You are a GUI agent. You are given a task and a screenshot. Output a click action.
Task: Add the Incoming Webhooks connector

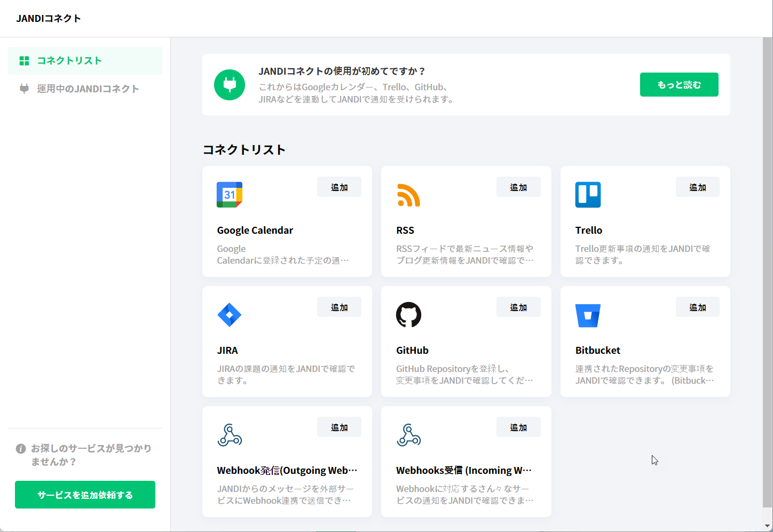pyautogui.click(x=518, y=427)
